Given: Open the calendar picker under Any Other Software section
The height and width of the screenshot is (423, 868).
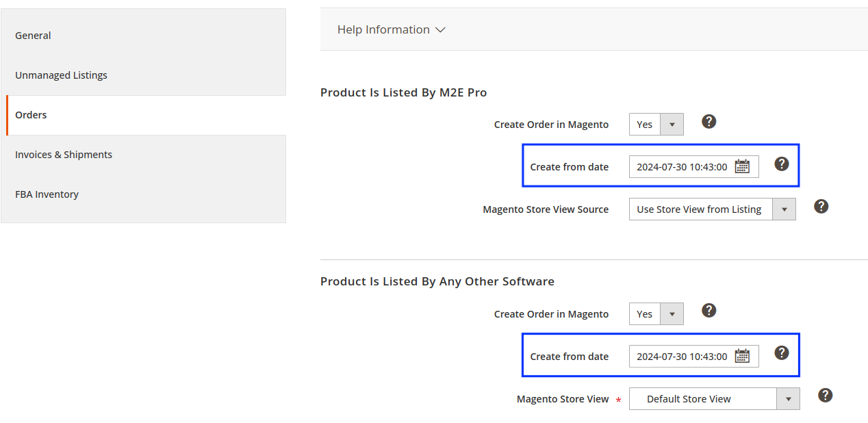Looking at the screenshot, I should (743, 356).
